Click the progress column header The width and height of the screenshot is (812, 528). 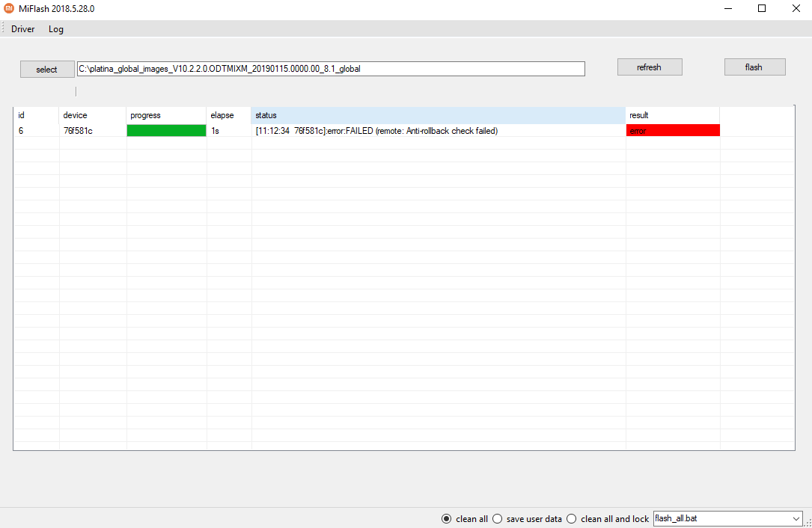click(166, 115)
